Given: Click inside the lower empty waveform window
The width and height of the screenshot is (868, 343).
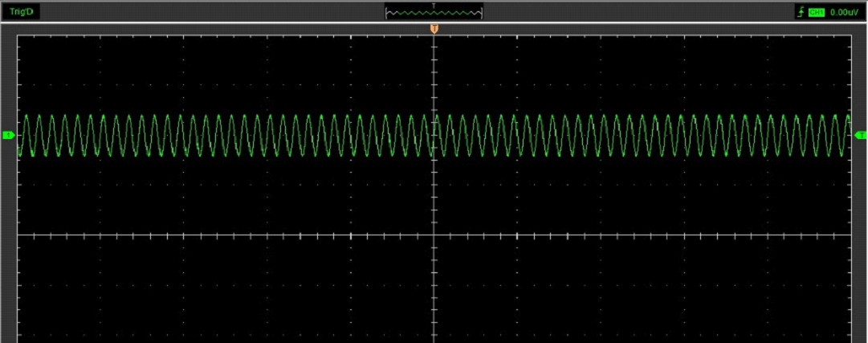Looking at the screenshot, I should pyautogui.click(x=241, y=289).
